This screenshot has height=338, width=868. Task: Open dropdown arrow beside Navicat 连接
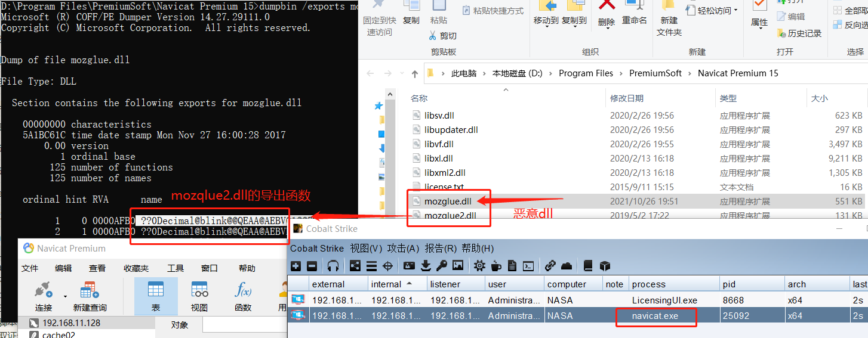pos(64,296)
